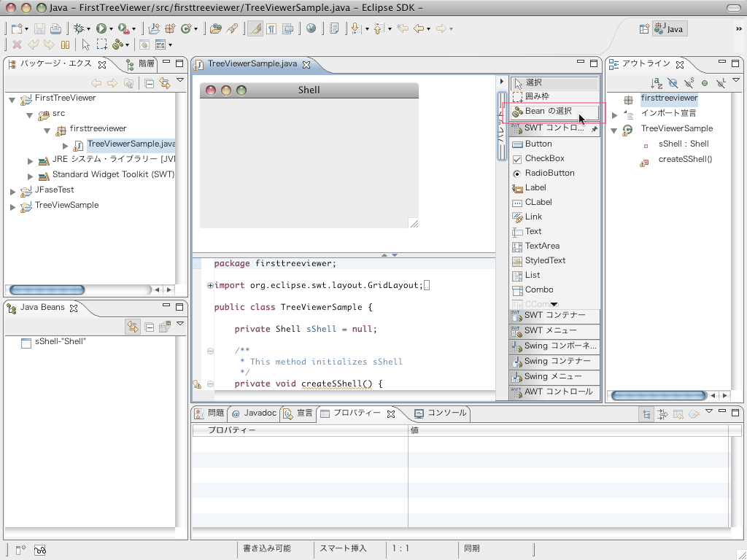Viewport: 747px width, 560px height.
Task: Toggle Mark Occurrences with the highlighter icon
Action: (x=255, y=28)
